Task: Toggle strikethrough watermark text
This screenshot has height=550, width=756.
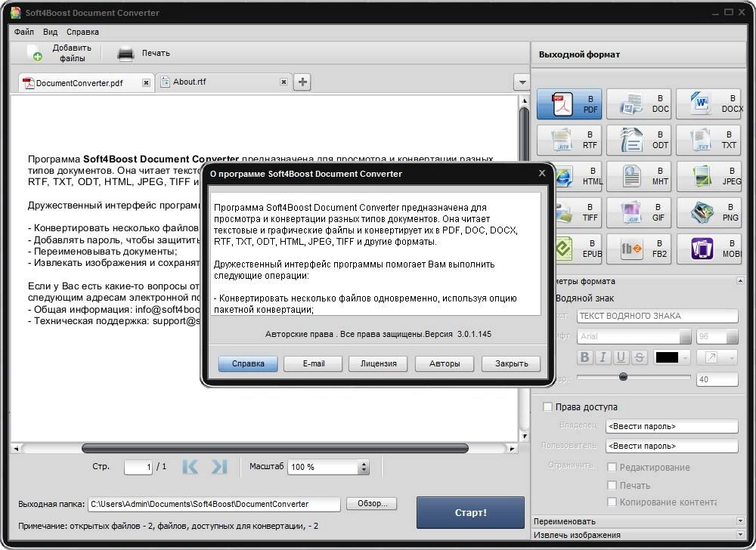Action: [x=640, y=357]
